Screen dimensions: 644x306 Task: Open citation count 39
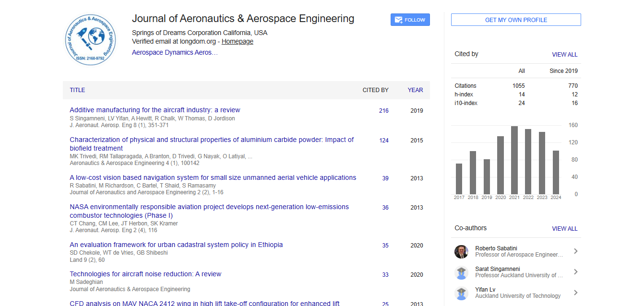(x=385, y=178)
